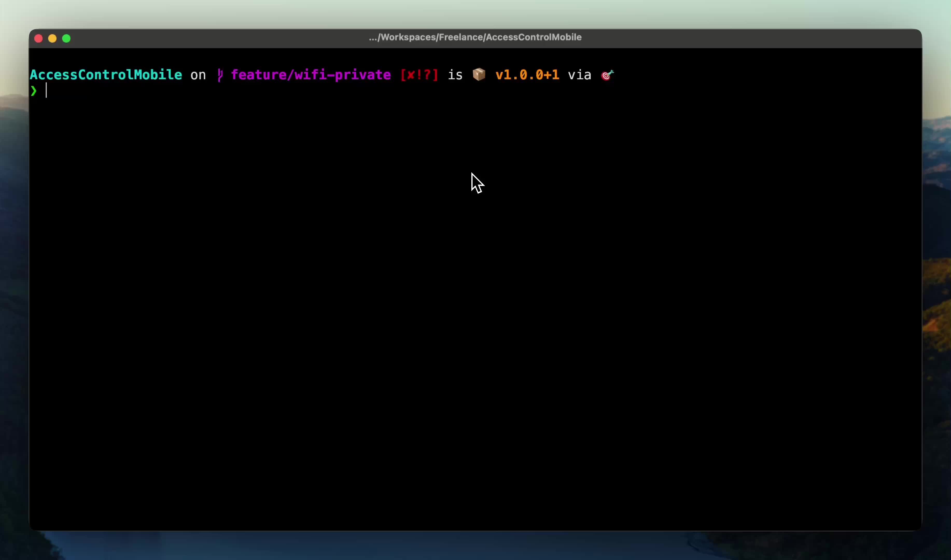The image size is (951, 560).
Task: Place cursor at the command input line
Action: click(x=226, y=91)
